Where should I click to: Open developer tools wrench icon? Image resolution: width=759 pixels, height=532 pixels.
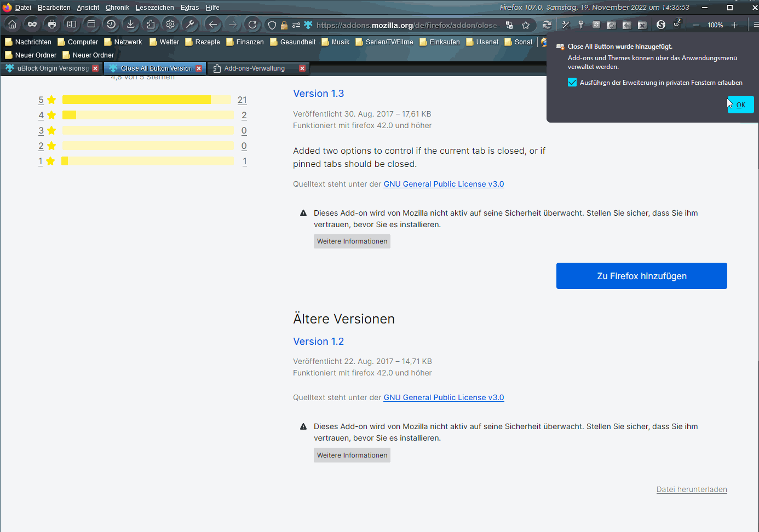[190, 25]
